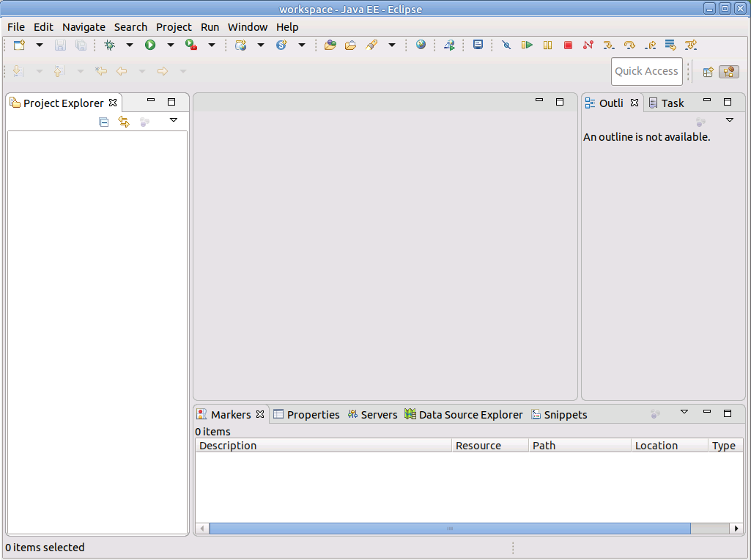Click the New wizard icon in the toolbar

point(19,45)
